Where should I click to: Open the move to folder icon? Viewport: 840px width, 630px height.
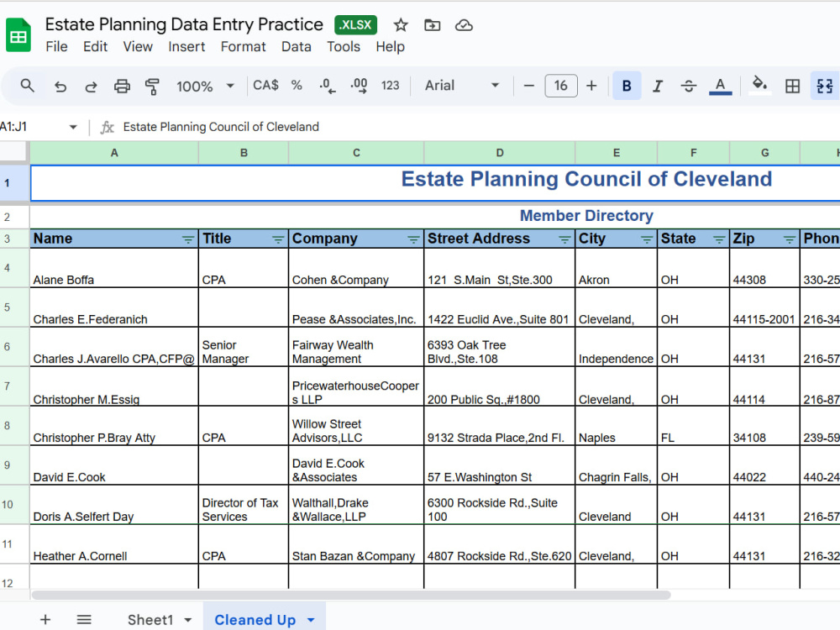click(432, 25)
